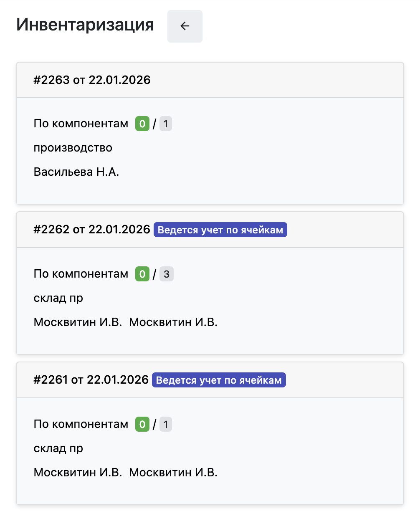Click "склад пр" location in card #2262
Viewport: 420px width, 511px height.
coord(58,298)
